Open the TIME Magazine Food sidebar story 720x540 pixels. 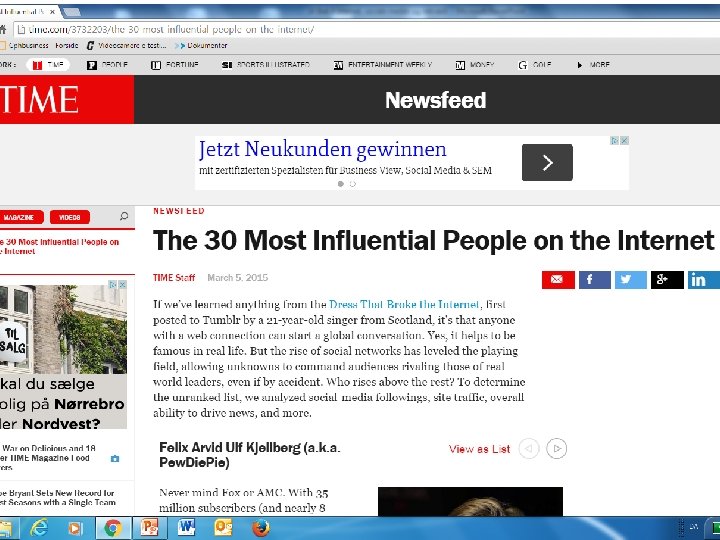47,458
